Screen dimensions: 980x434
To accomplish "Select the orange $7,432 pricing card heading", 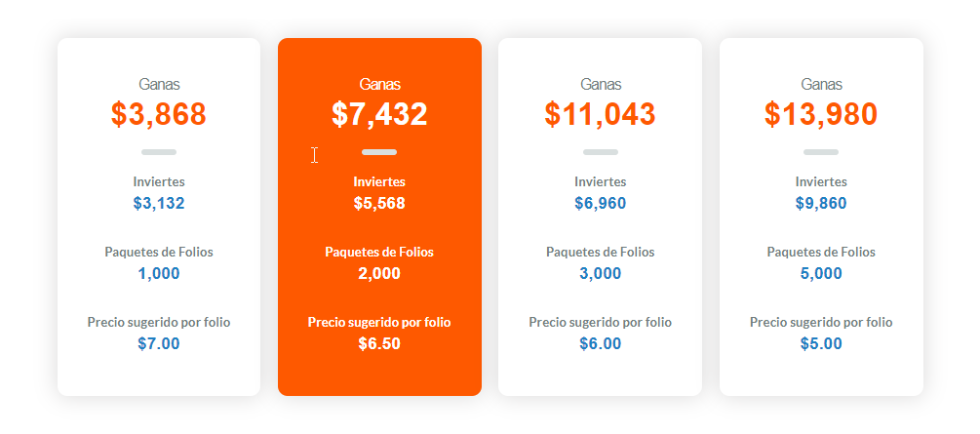I will [379, 114].
